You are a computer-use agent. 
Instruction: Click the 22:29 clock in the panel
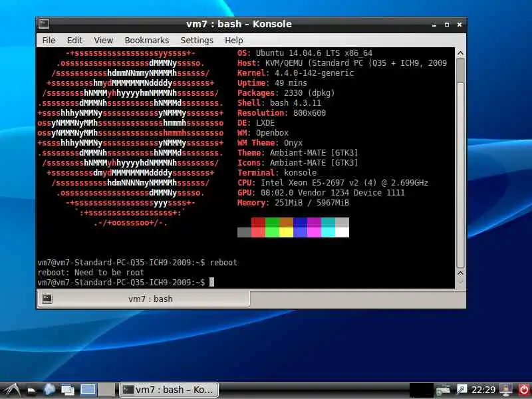pos(483,390)
